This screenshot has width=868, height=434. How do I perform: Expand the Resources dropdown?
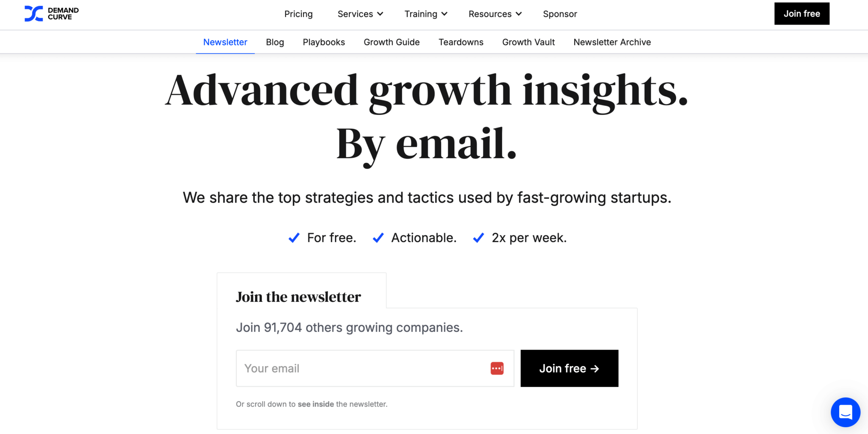[x=495, y=14]
